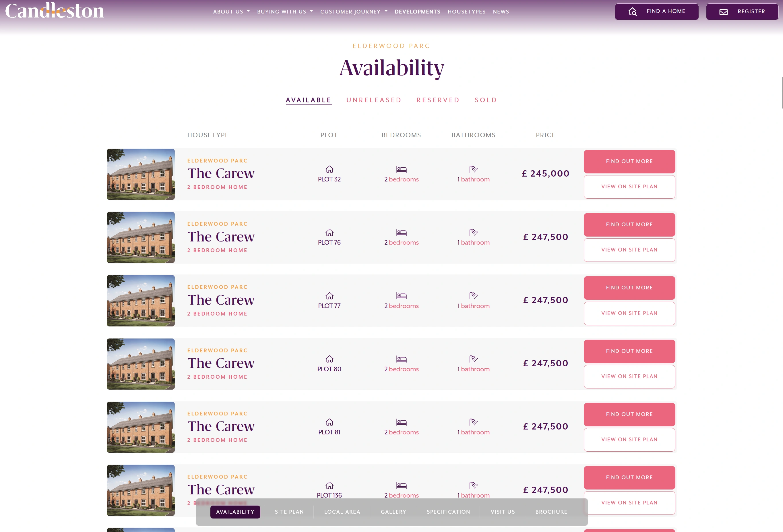
Task: Click the home icon in Find A Home
Action: (633, 11)
